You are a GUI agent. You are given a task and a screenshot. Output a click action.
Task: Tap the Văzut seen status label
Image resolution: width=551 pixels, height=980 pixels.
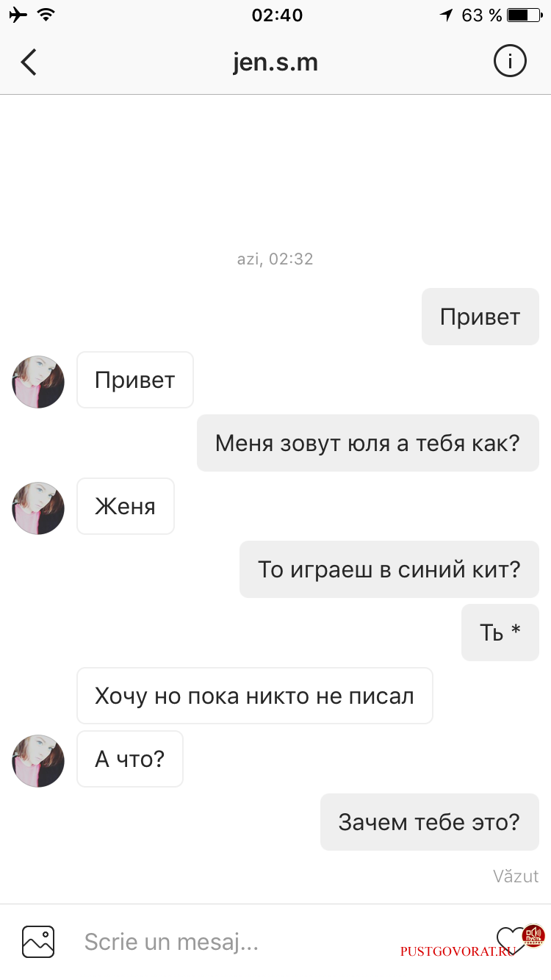[516, 876]
